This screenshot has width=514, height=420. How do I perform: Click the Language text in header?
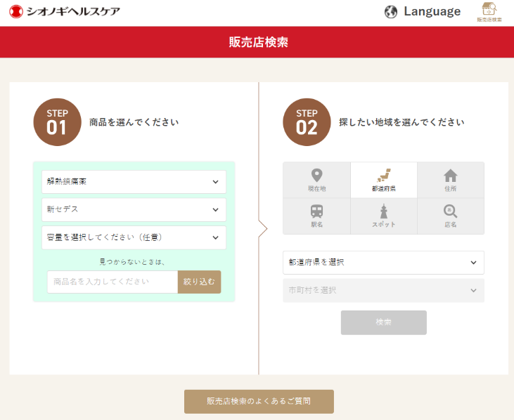point(432,12)
